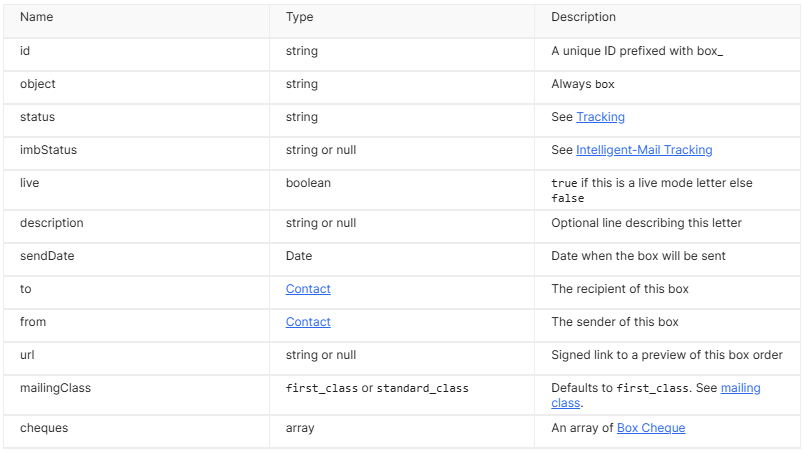Open the Intelligent-Mail Tracking link

point(644,150)
